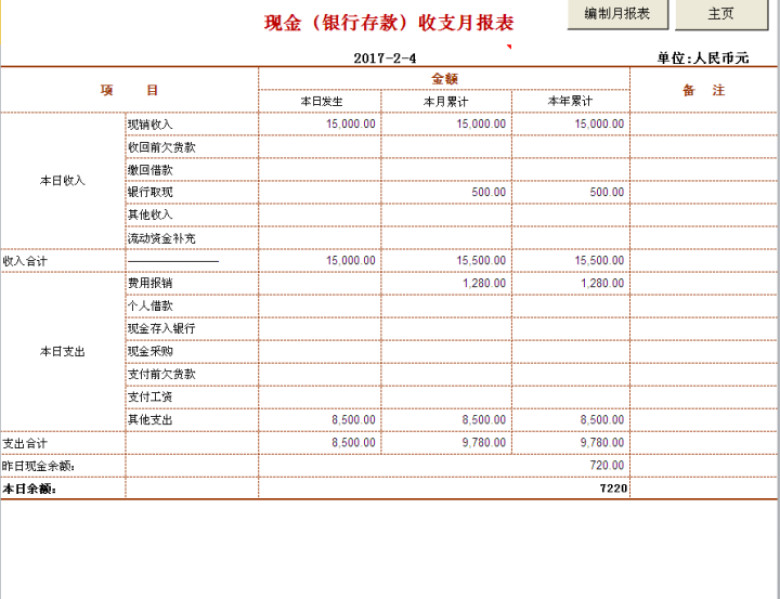780x599 pixels.
Task: Select 其他支出 本年累计 value 8,500.00
Action: [602, 420]
